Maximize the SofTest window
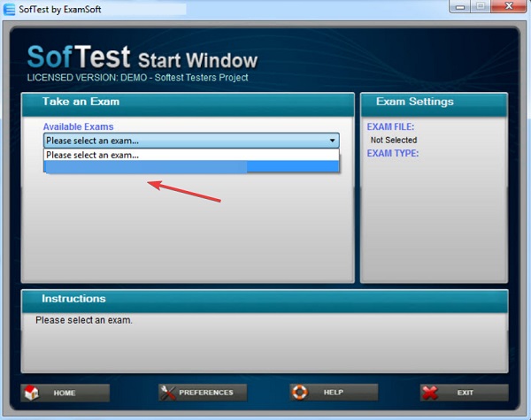The width and height of the screenshot is (531, 420). 481,6
